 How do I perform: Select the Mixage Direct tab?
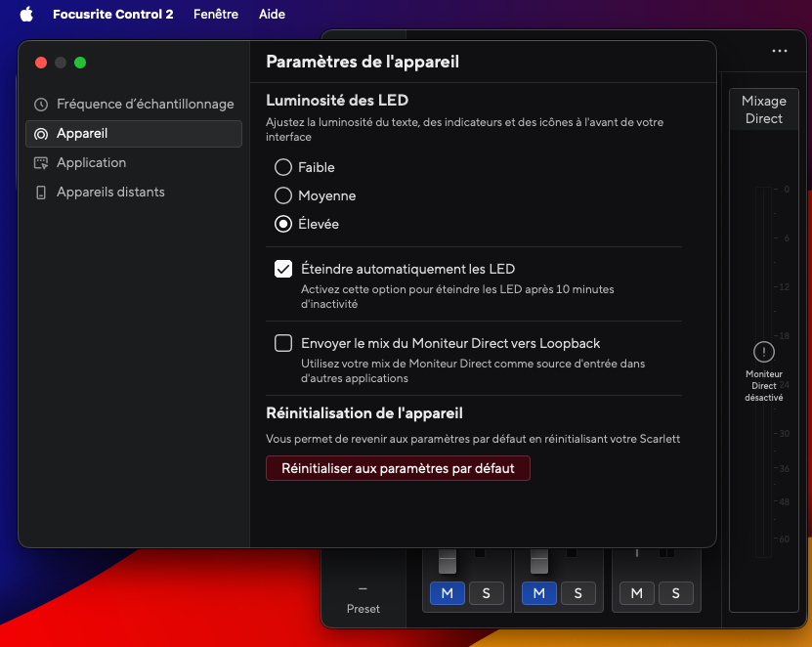point(764,109)
